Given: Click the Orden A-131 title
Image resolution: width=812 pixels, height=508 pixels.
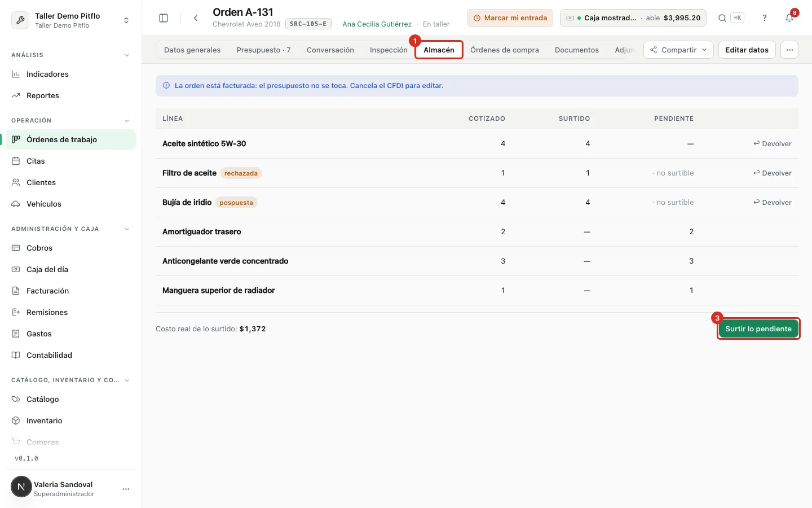Looking at the screenshot, I should (x=243, y=12).
